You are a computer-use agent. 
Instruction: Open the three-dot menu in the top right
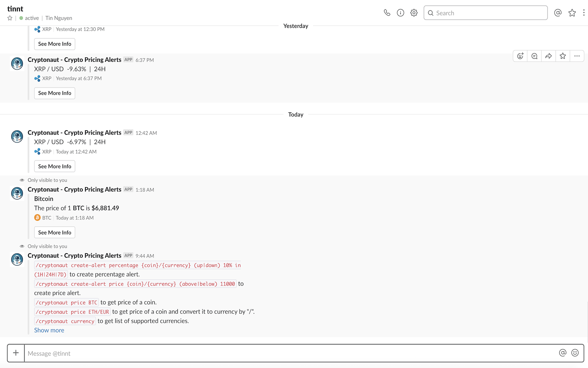coord(584,13)
